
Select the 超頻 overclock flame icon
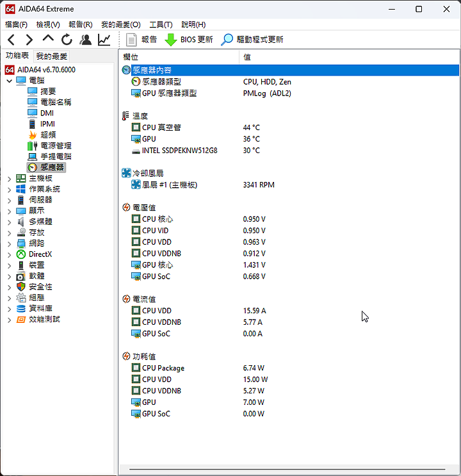tap(33, 135)
